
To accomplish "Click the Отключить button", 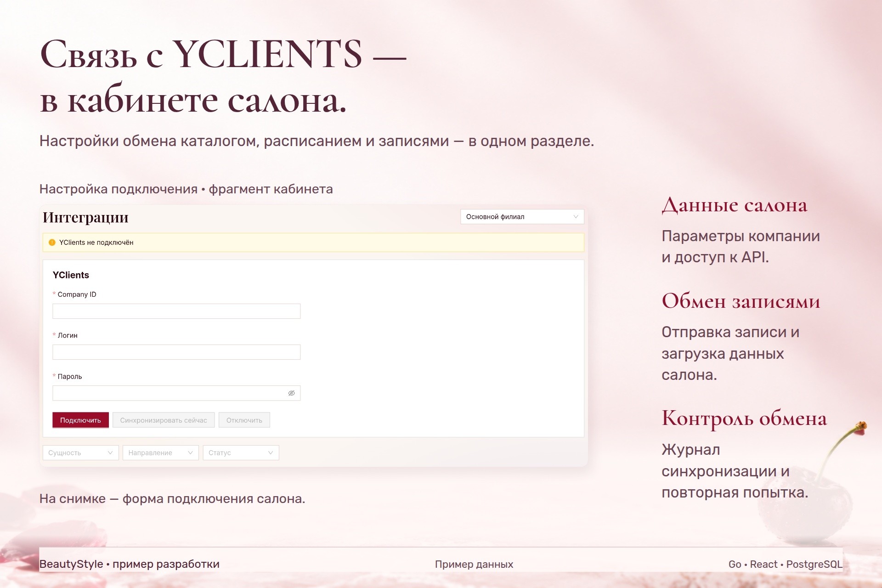I will click(244, 420).
